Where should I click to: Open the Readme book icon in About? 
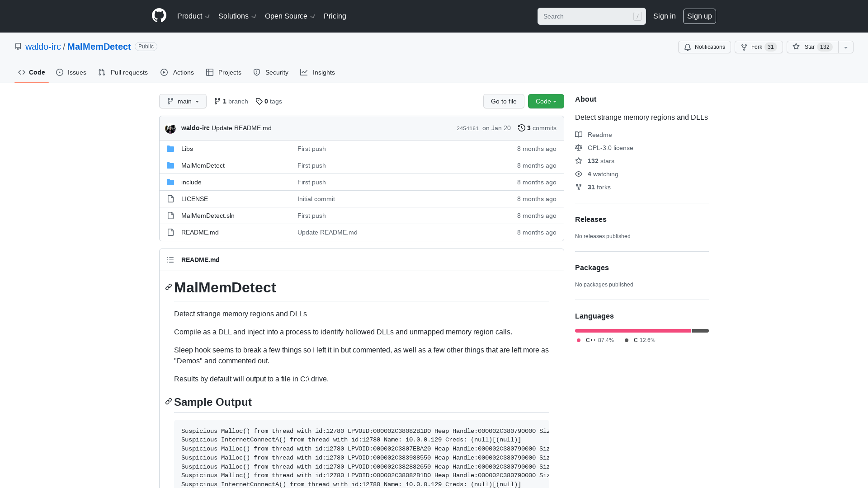click(579, 135)
